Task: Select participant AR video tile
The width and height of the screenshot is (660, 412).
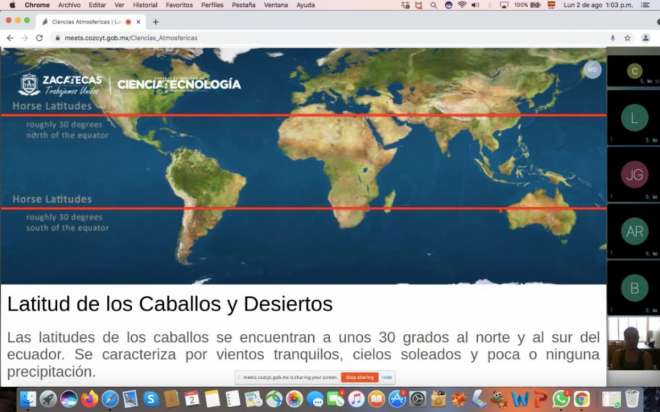Action: pos(633,230)
